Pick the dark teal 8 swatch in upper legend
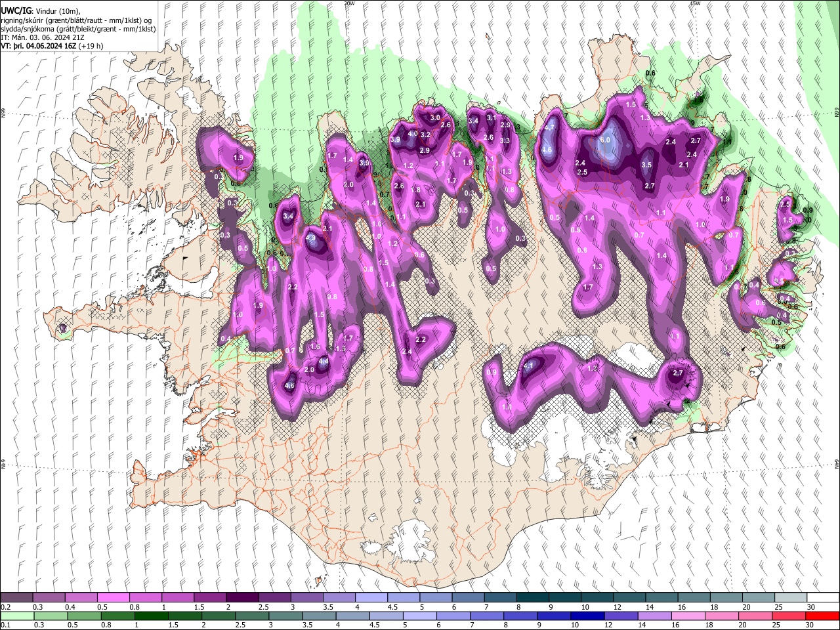Viewport: 840px width, 630px height. tap(532, 598)
